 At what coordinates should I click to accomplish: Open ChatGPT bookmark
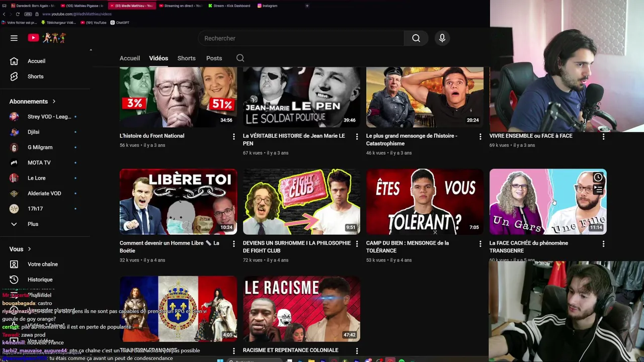[120, 23]
